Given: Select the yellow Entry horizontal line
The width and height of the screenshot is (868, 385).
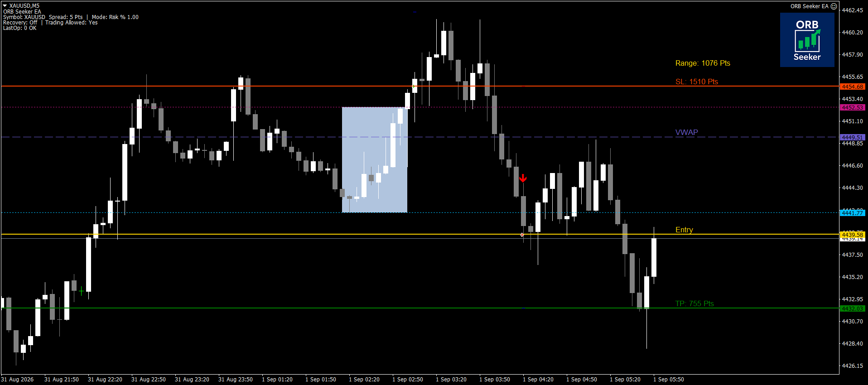Looking at the screenshot, I should 420,234.
